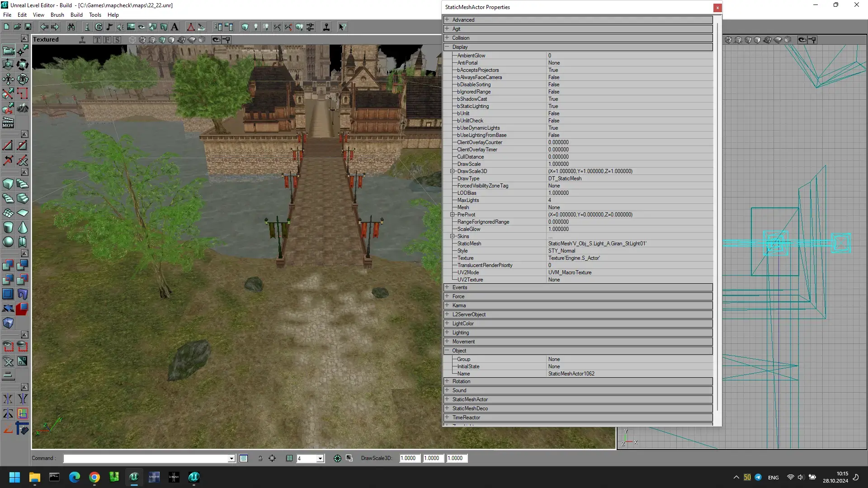Image resolution: width=868 pixels, height=488 pixels.
Task: Focus the Command input field
Action: (x=146, y=459)
